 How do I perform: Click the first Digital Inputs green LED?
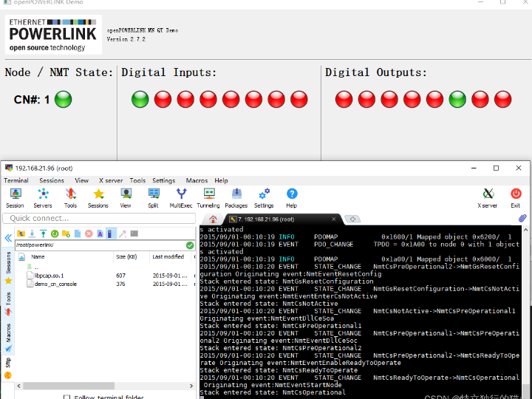click(140, 99)
